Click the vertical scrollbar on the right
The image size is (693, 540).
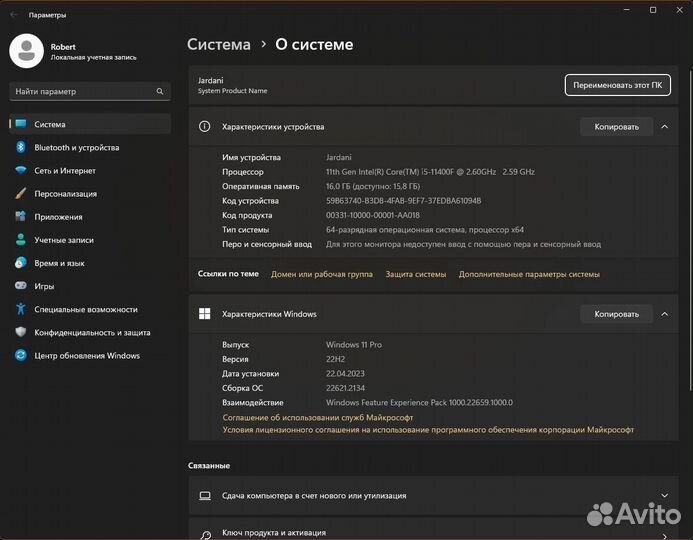(x=690, y=230)
